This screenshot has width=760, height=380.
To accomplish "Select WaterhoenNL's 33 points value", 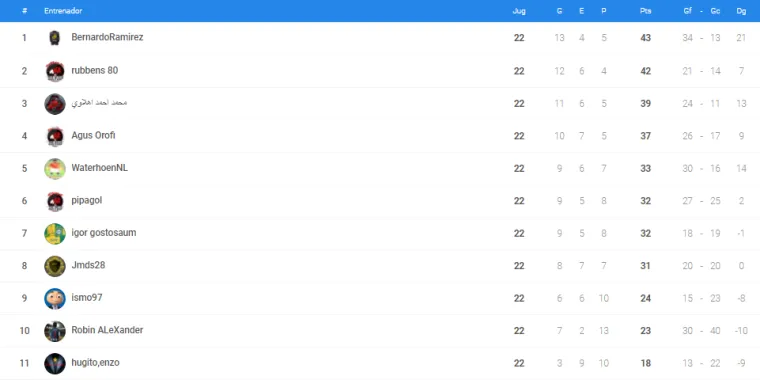I will click(645, 169).
